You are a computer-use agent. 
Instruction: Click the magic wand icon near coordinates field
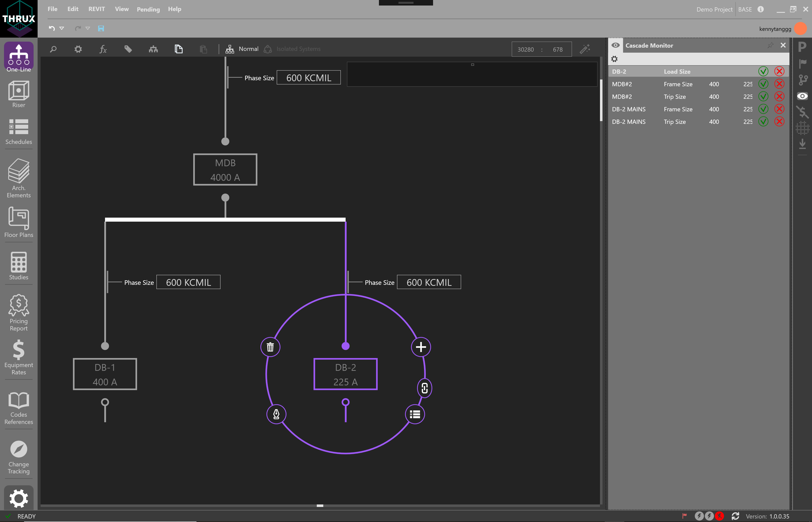tap(585, 49)
